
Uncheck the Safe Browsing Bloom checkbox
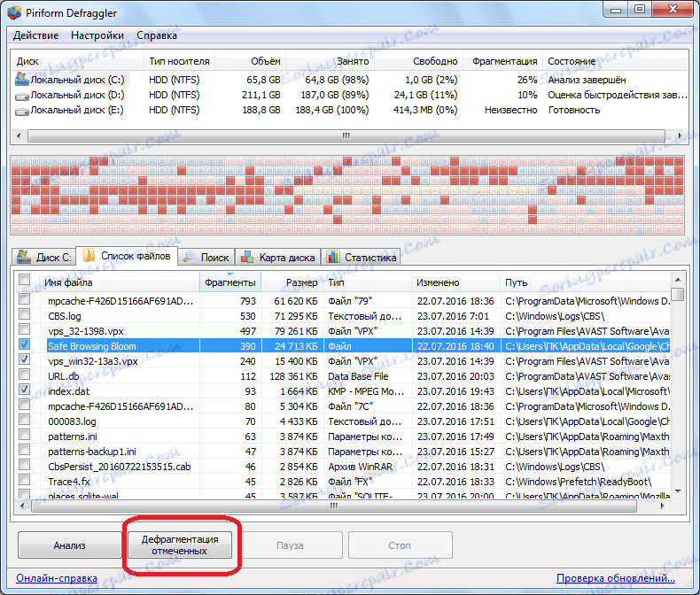25,344
